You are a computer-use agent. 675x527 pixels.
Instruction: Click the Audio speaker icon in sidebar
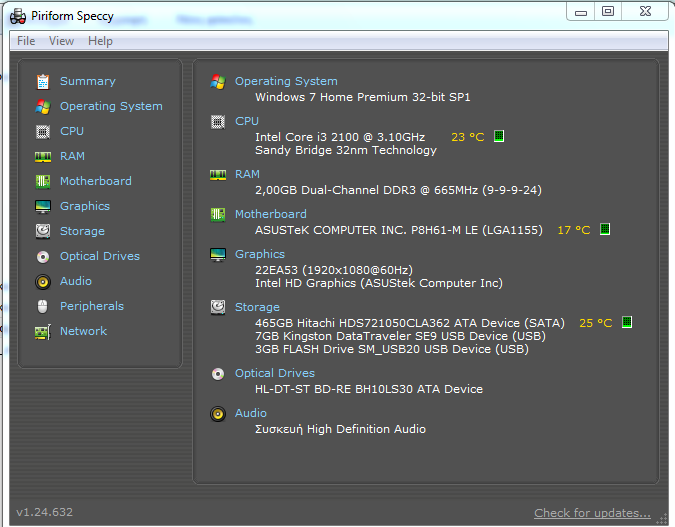coord(43,282)
